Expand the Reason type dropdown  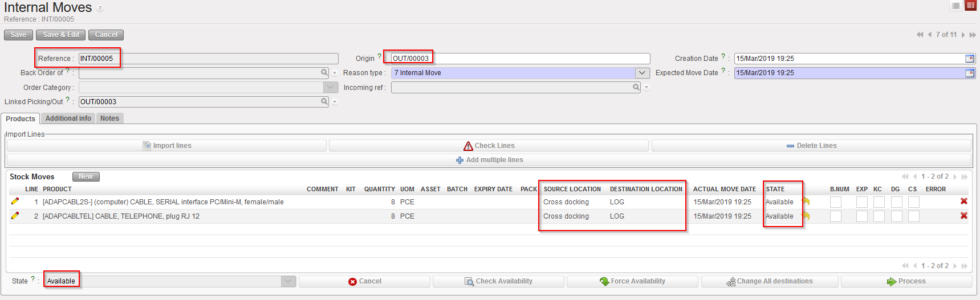pyautogui.click(x=642, y=73)
